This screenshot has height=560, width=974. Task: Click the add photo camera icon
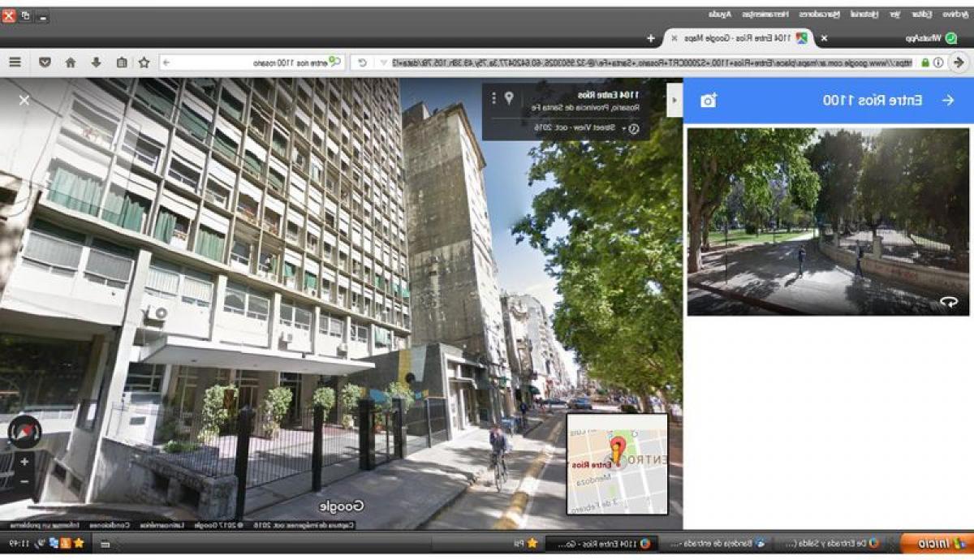point(709,100)
